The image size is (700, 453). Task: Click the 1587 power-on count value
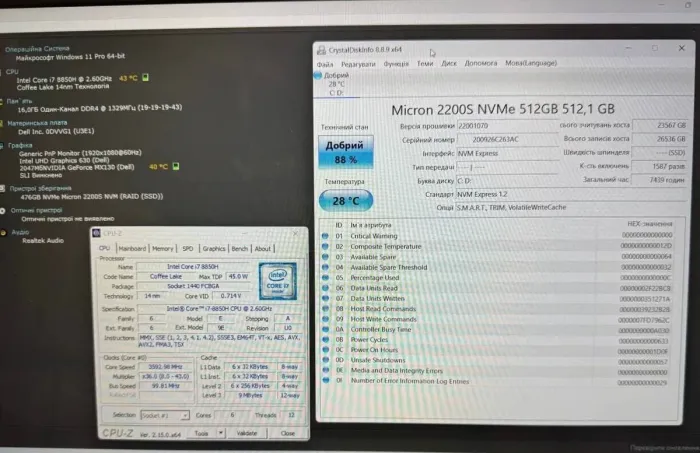pos(660,166)
